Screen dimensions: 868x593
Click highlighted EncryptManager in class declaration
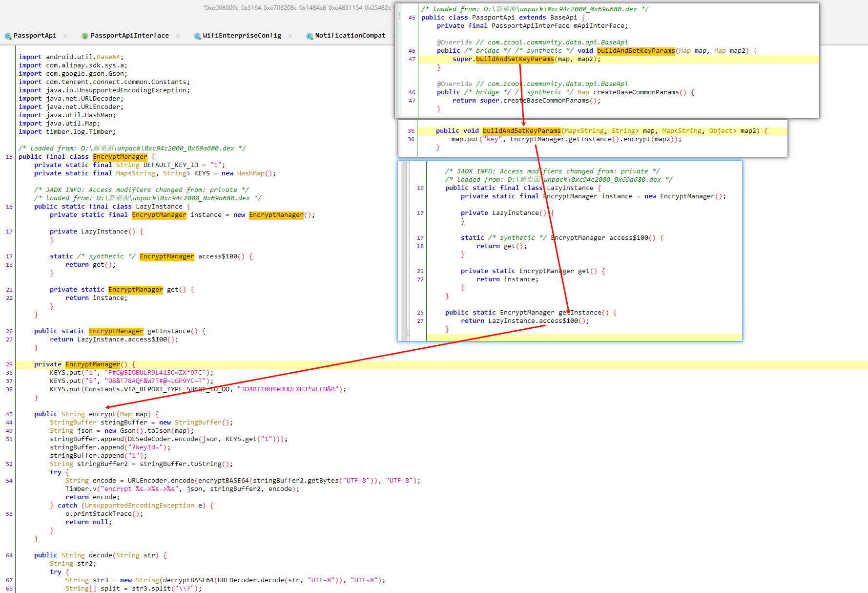120,157
